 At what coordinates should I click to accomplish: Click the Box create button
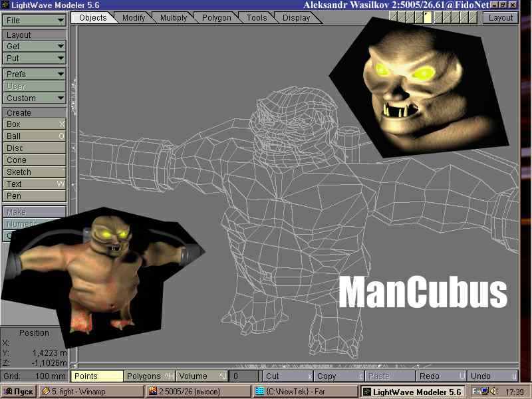tap(35, 124)
